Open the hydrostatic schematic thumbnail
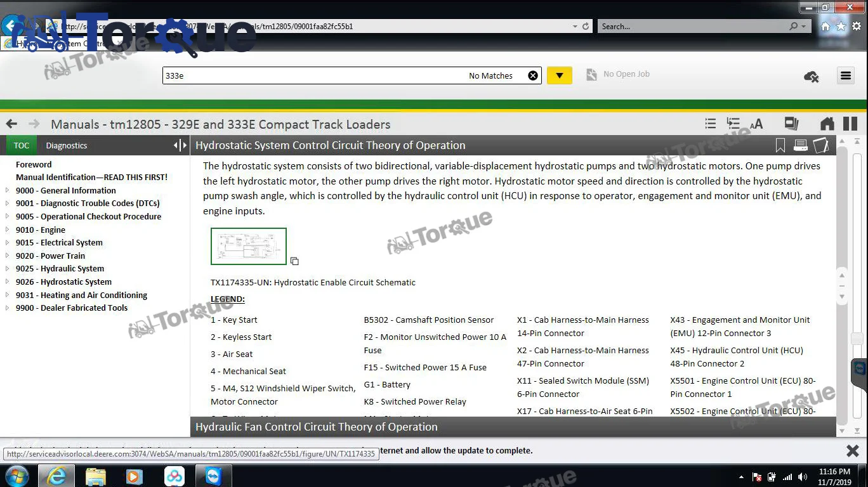 coord(249,246)
